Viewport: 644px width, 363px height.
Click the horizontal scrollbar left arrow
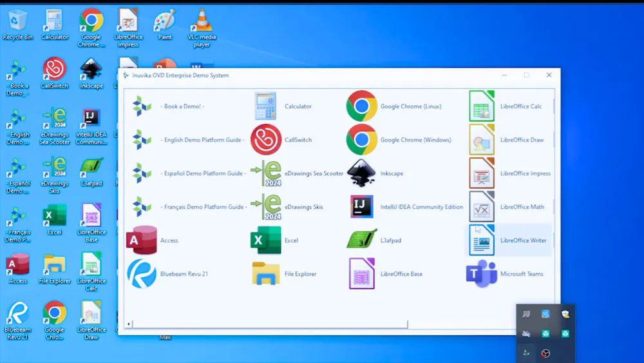[x=129, y=324]
